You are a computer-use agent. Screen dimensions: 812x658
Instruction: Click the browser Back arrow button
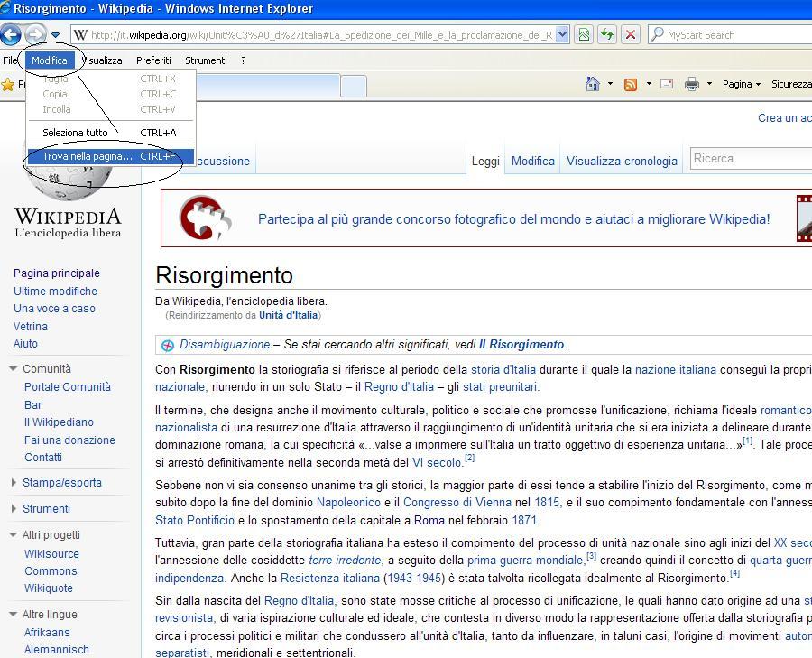(x=10, y=34)
